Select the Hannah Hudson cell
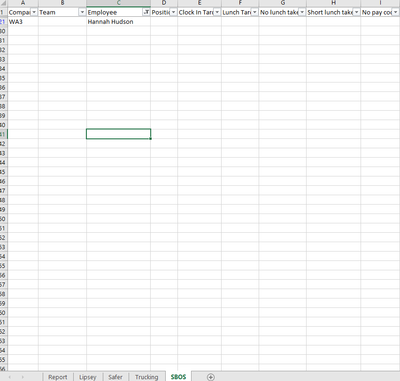 point(118,22)
